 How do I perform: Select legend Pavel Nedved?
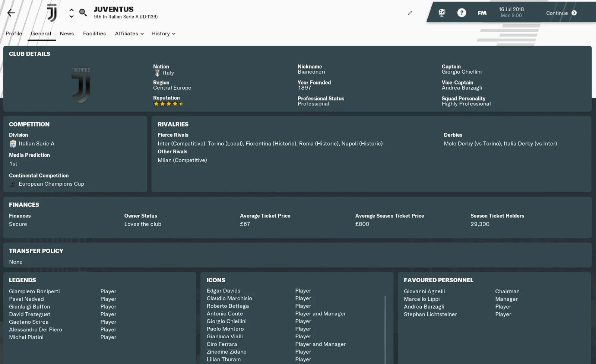26,299
